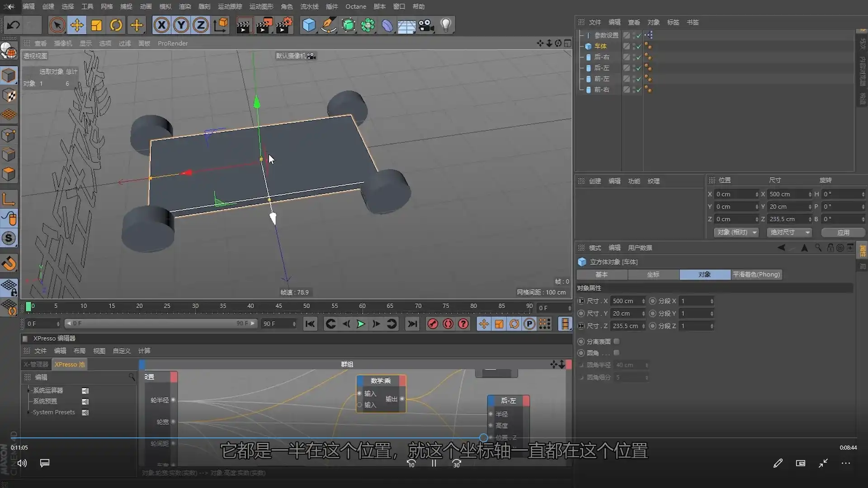Select the Scale tool
This screenshot has height=488, width=868.
click(96, 25)
